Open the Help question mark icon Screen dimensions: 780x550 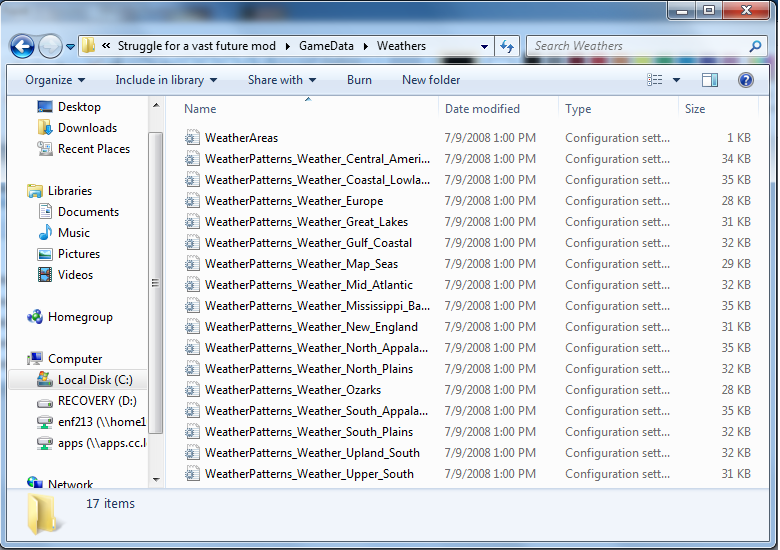[x=745, y=80]
